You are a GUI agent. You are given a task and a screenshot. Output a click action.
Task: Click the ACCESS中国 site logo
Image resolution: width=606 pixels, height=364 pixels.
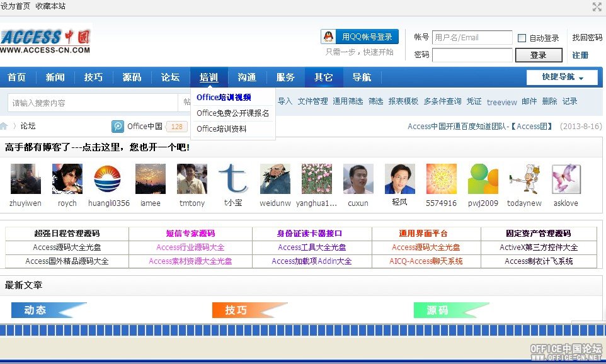click(45, 42)
